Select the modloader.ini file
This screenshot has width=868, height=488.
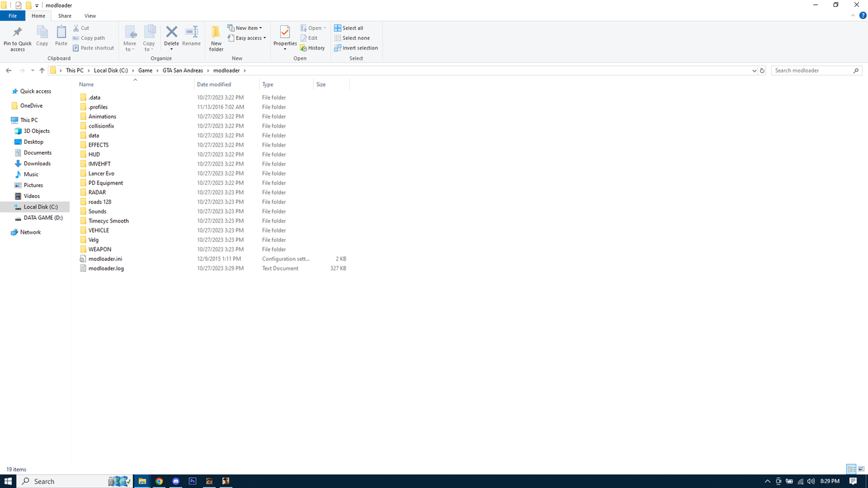point(105,259)
